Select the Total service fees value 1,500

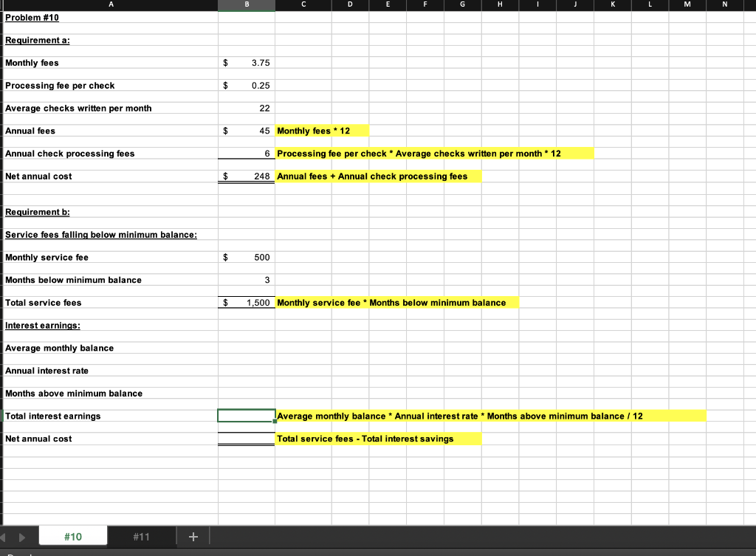coord(247,302)
